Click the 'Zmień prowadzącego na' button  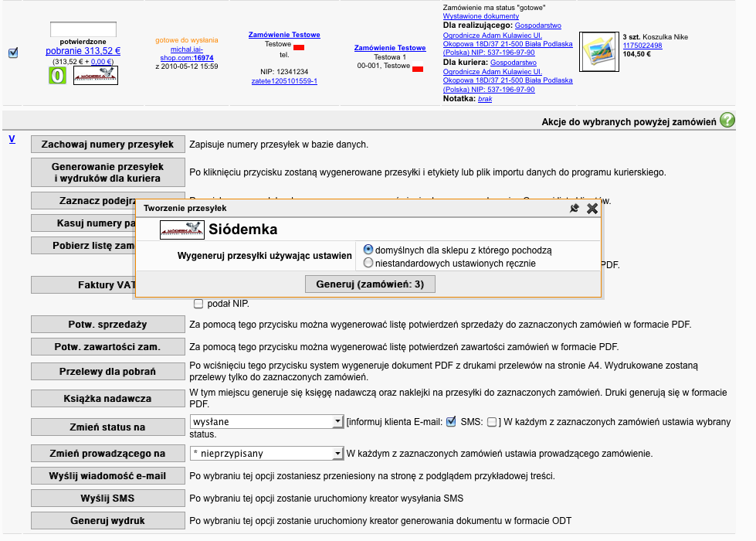click(x=108, y=454)
